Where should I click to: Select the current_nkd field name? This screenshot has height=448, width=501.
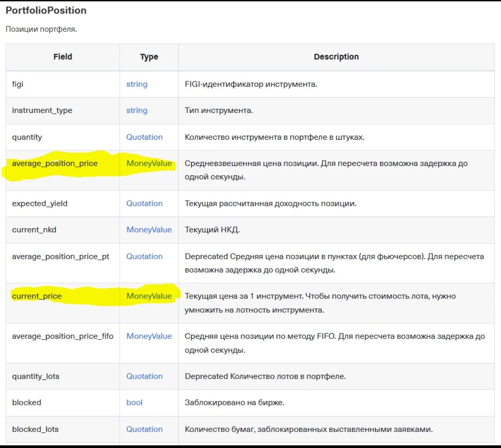tap(34, 230)
